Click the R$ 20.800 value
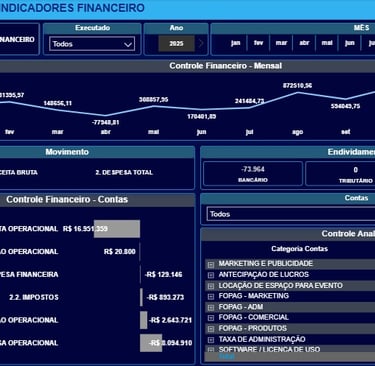The width and height of the screenshot is (375, 366). (119, 251)
